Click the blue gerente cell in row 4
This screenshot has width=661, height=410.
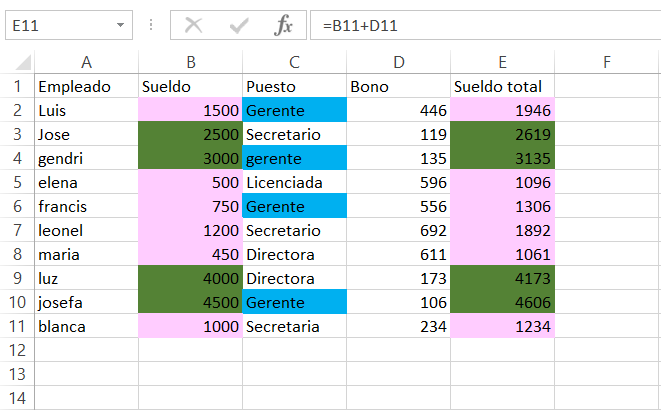coord(294,158)
